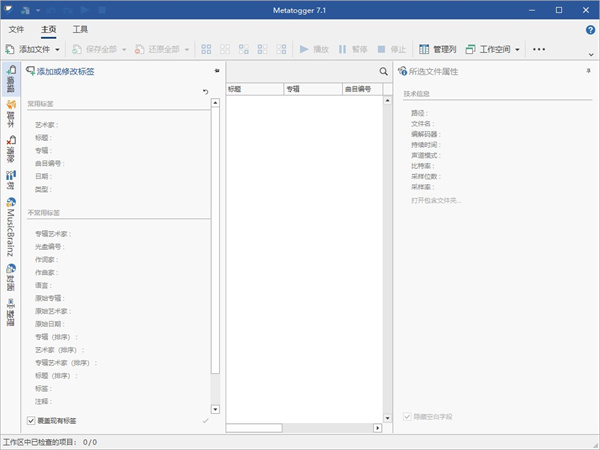Open the 添加文件 dropdown arrow
Viewport: 600px width, 450px height.
click(x=58, y=49)
